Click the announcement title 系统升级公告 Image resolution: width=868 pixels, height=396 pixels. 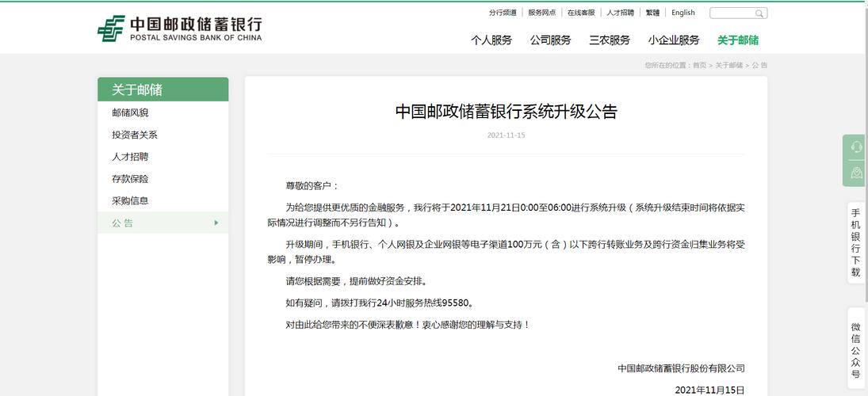506,112
